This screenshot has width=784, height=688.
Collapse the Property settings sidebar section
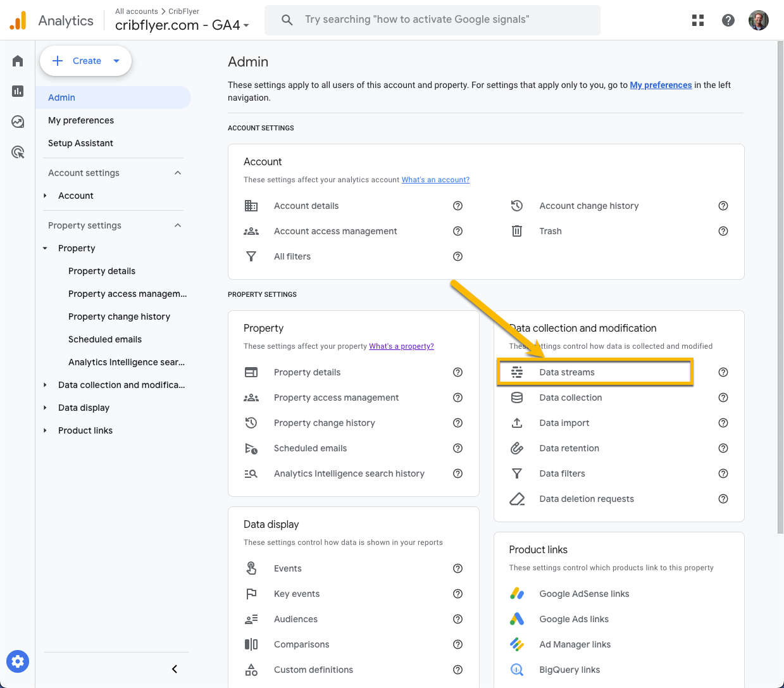[178, 225]
